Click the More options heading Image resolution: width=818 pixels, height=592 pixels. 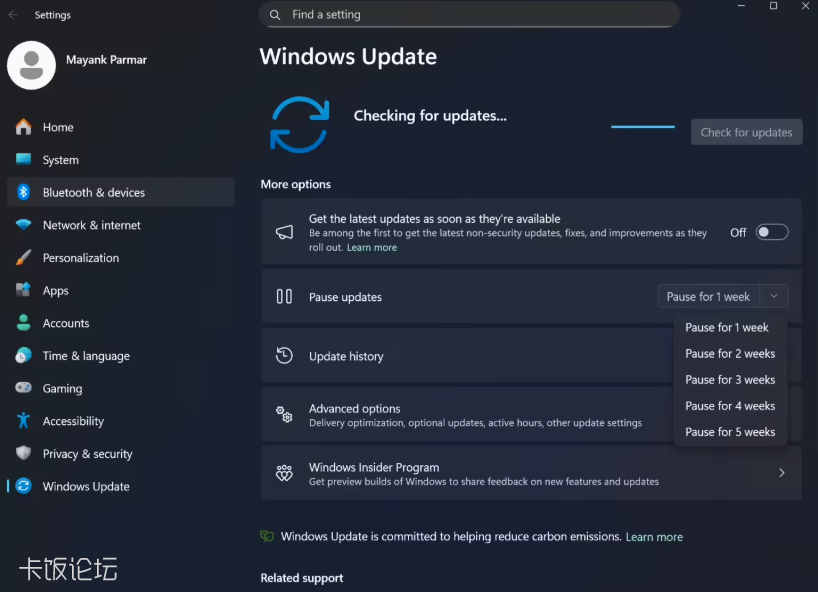point(295,184)
